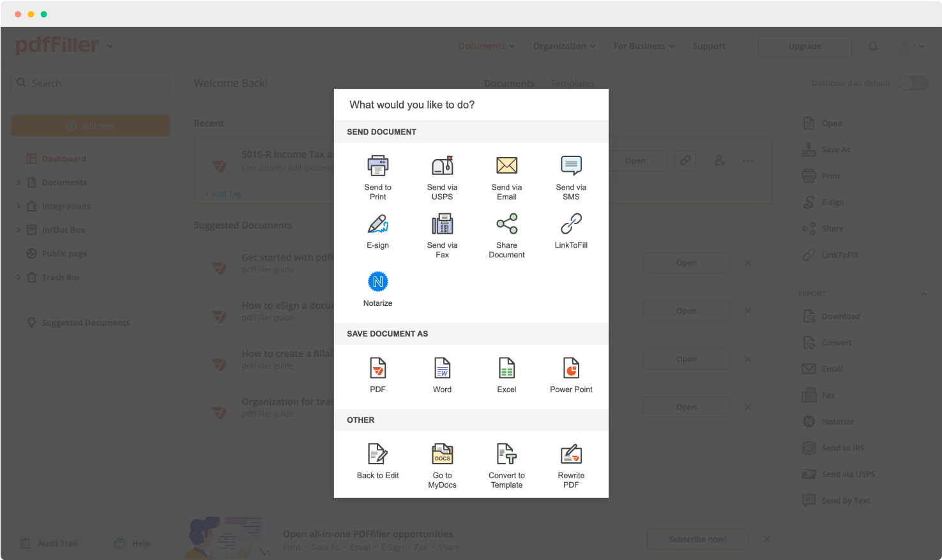942x560 pixels.
Task: Open Send via Email
Action: pyautogui.click(x=506, y=172)
